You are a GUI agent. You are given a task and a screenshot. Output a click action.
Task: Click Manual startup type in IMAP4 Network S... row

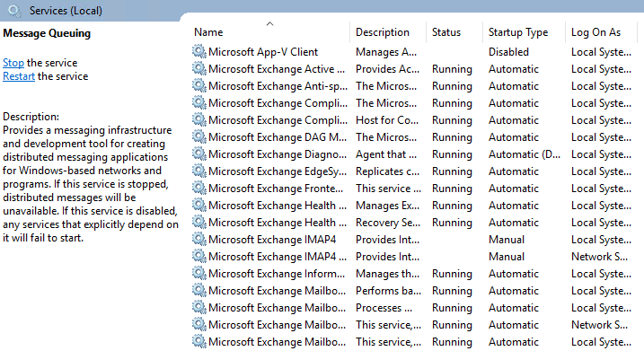point(507,257)
